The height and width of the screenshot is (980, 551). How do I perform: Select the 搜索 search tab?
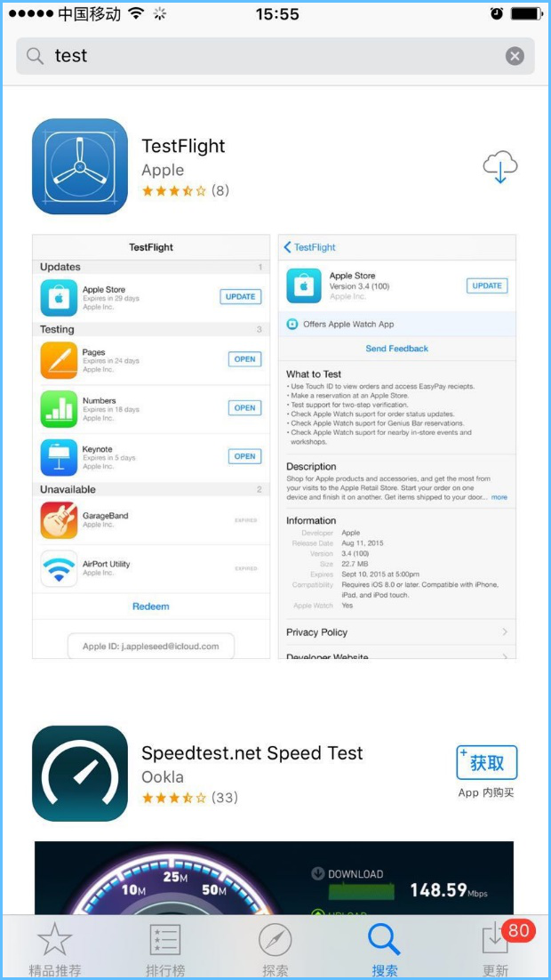[385, 951]
